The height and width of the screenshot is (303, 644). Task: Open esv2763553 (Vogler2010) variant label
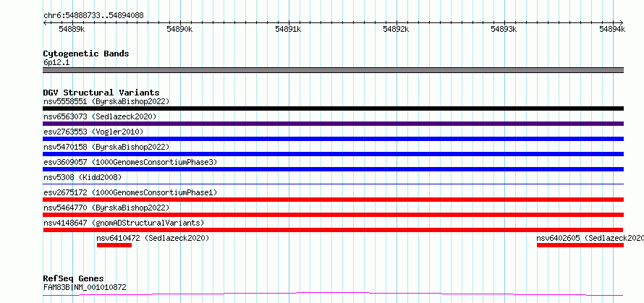click(x=93, y=132)
